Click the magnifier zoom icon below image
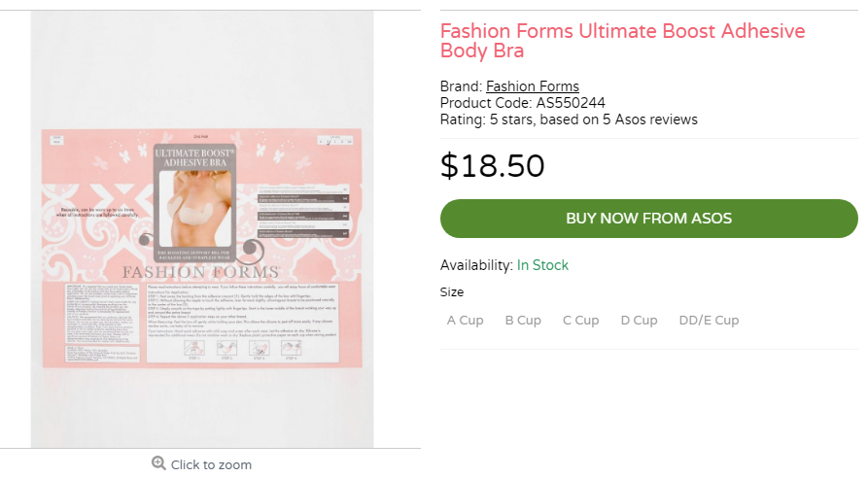Image resolution: width=868 pixels, height=477 pixels. [158, 463]
